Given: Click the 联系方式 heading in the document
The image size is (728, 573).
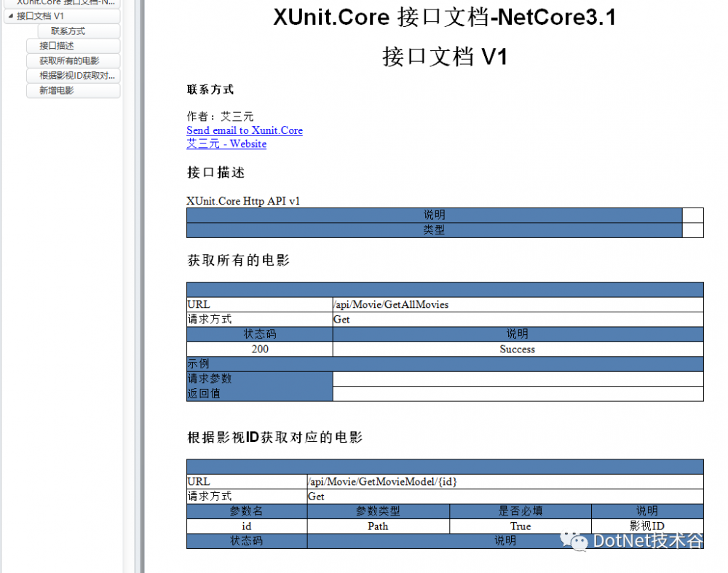Looking at the screenshot, I should click(x=205, y=90).
